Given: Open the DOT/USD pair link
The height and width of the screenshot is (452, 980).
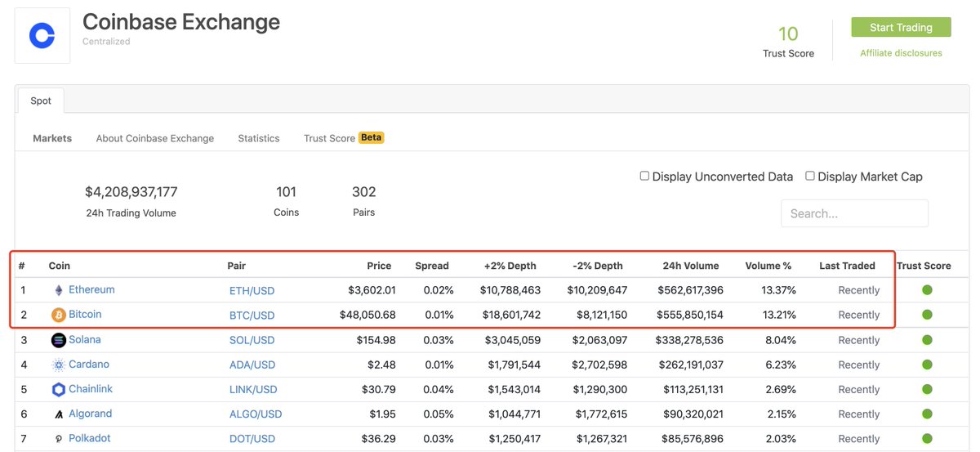Looking at the screenshot, I should point(252,439).
